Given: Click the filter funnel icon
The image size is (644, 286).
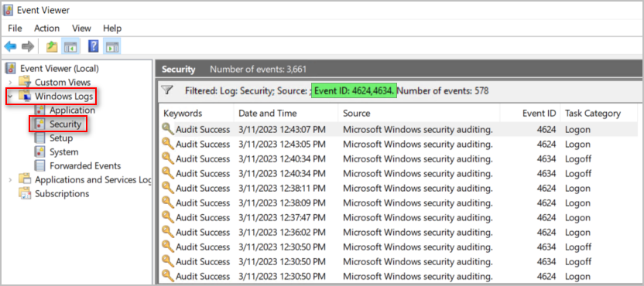Looking at the screenshot, I should click(166, 90).
